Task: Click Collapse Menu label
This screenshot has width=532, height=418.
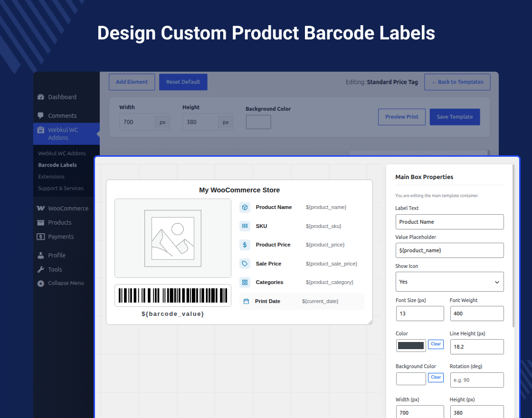Action: click(66, 283)
